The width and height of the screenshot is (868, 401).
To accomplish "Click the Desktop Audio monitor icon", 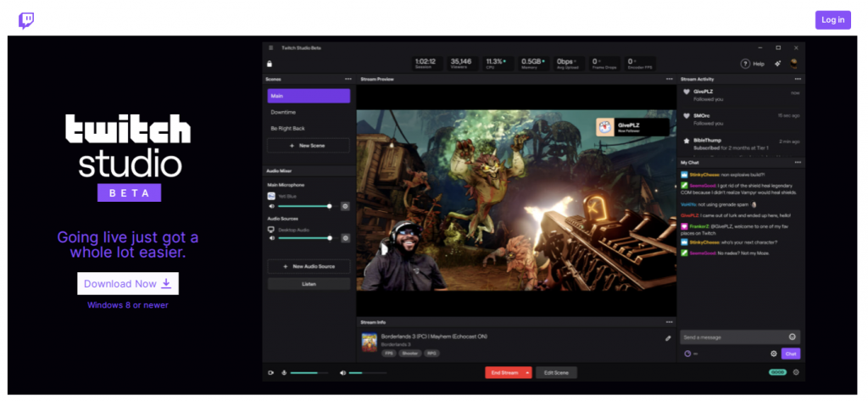I will coord(271,229).
